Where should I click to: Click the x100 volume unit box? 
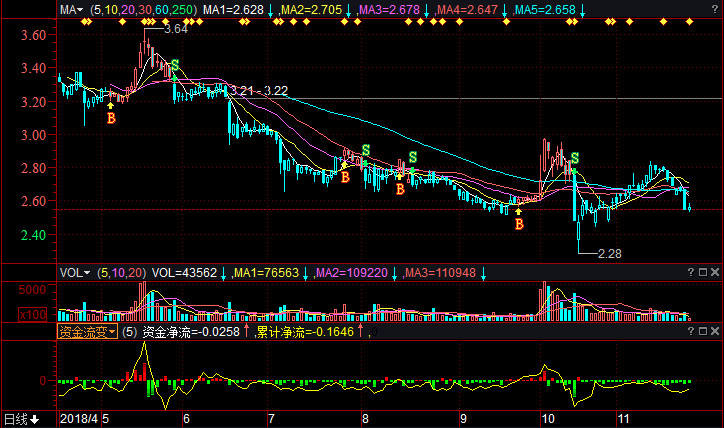(x=33, y=315)
